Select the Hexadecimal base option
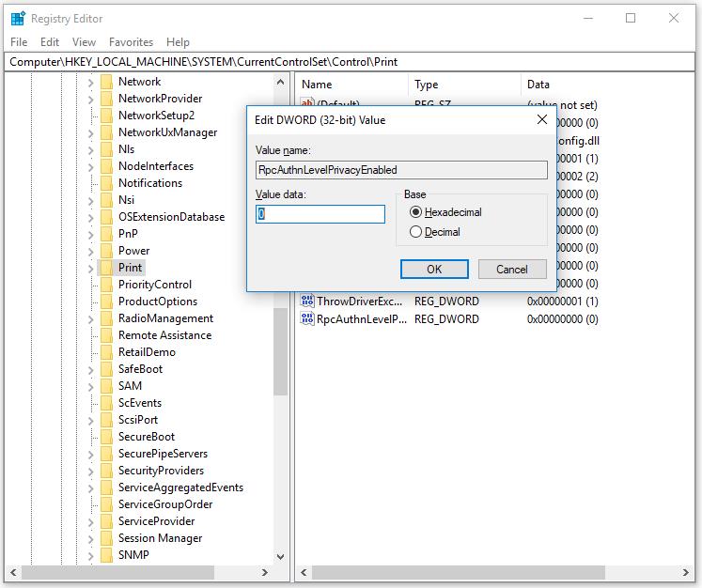702x588 pixels. click(x=416, y=212)
